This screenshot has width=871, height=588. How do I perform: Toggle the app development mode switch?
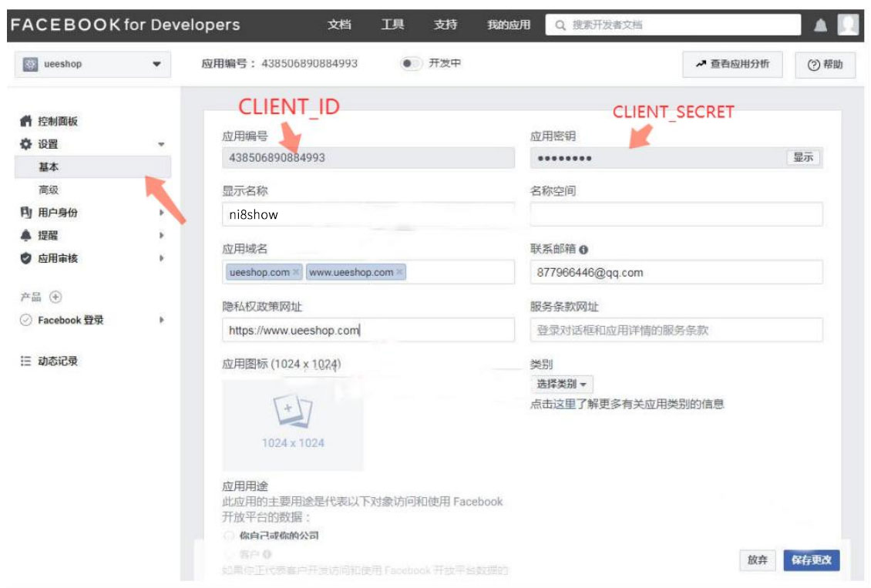coord(410,63)
